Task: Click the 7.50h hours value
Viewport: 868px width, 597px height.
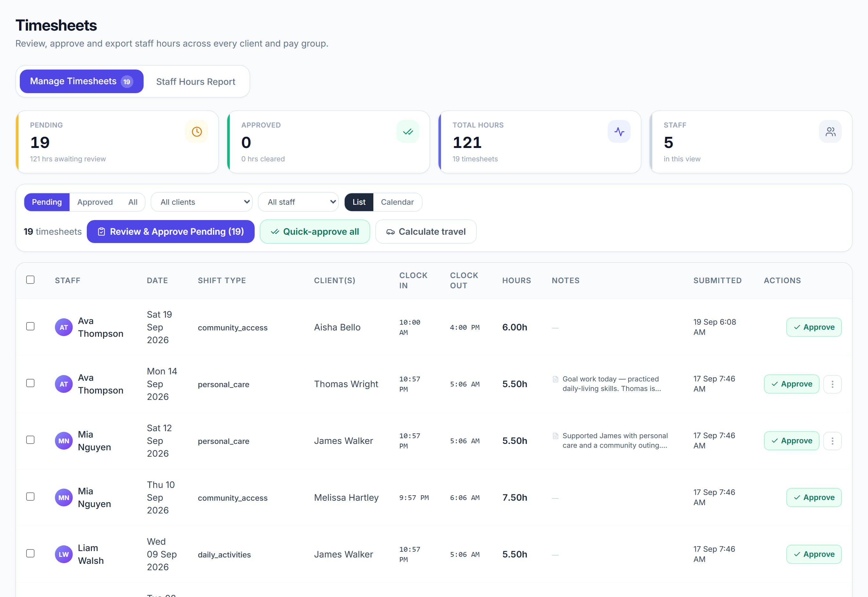Action: point(514,498)
